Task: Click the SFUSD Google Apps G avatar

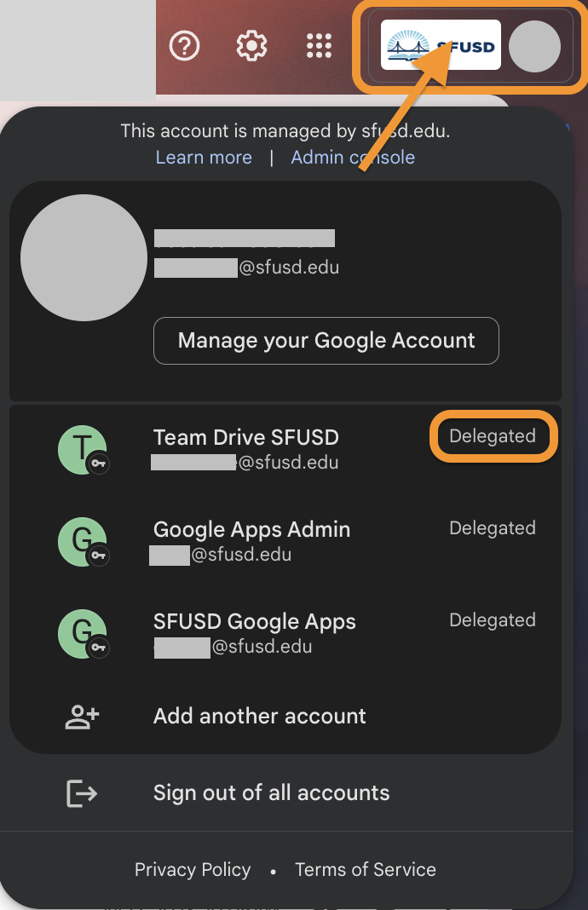Action: (x=83, y=634)
